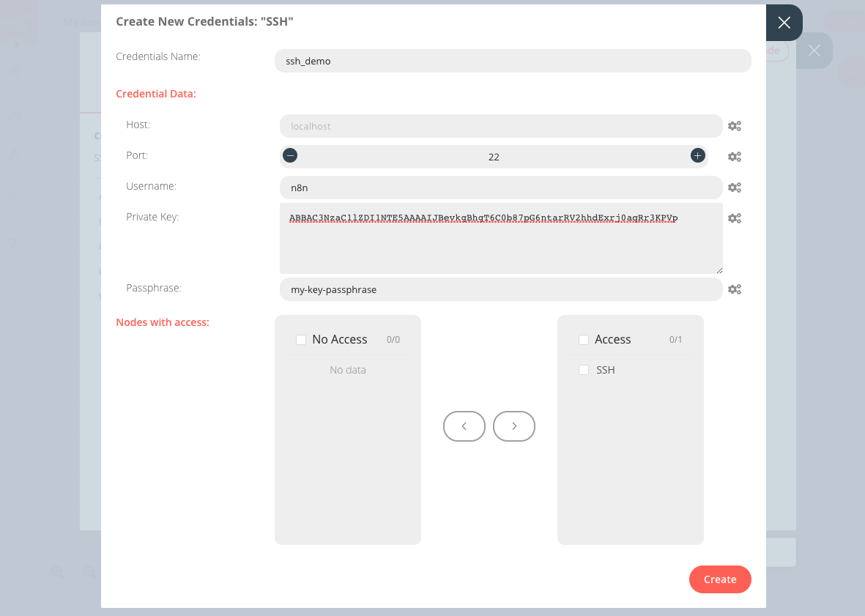Select the Passphrase field

(x=500, y=289)
